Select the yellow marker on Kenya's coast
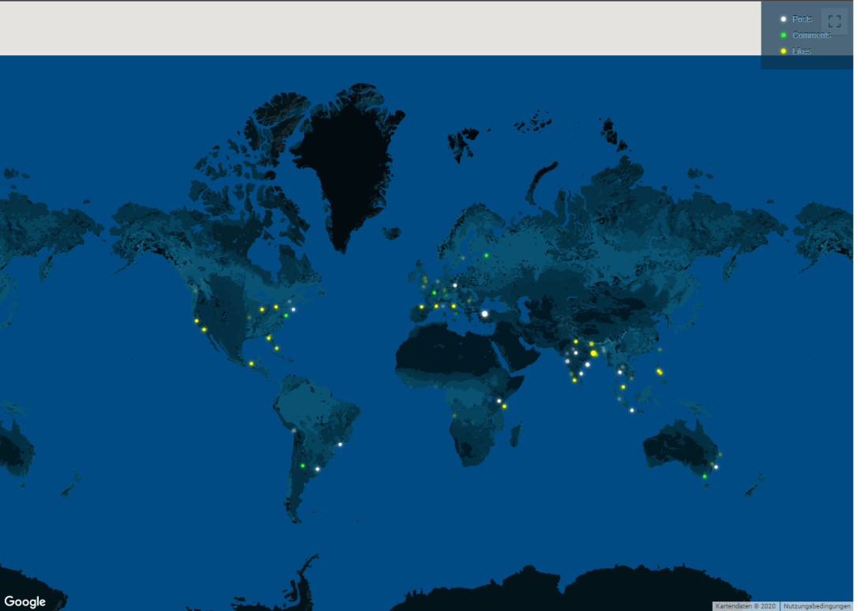The height and width of the screenshot is (611, 868). pyautogui.click(x=504, y=407)
